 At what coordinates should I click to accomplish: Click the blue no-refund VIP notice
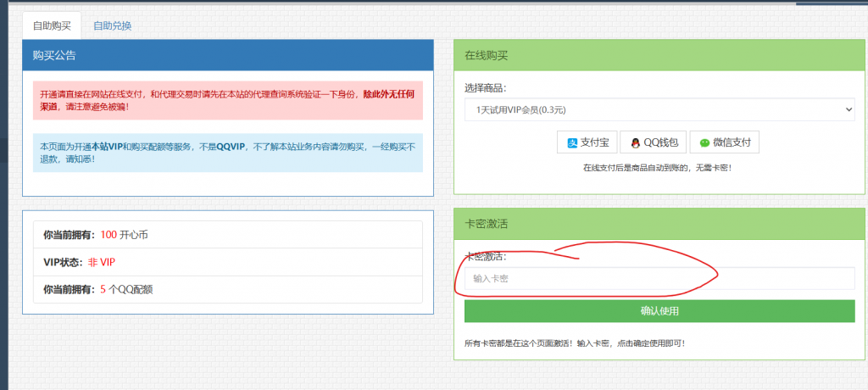(x=227, y=153)
